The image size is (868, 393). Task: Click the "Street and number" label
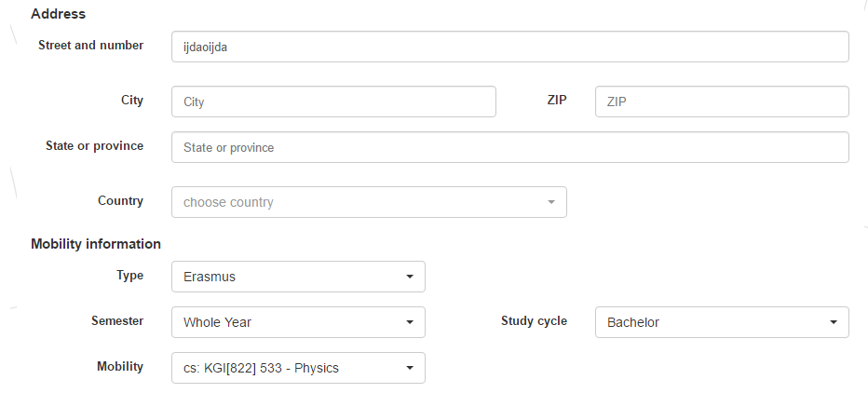coord(90,45)
